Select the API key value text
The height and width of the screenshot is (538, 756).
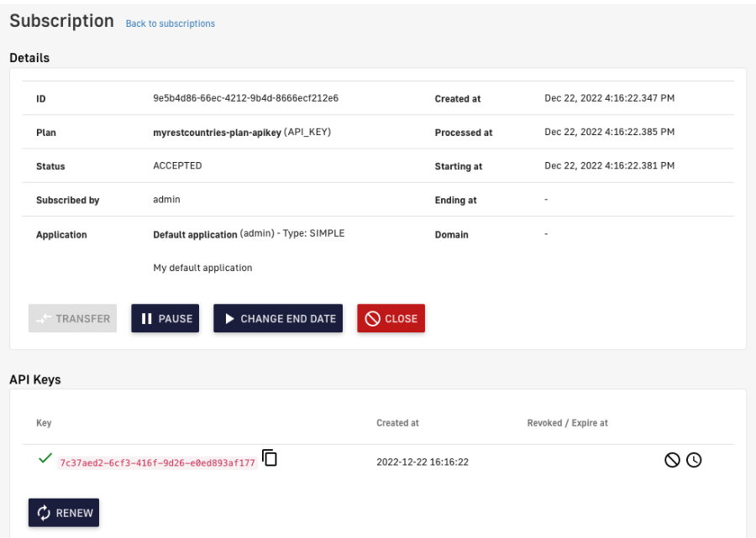tap(157, 462)
